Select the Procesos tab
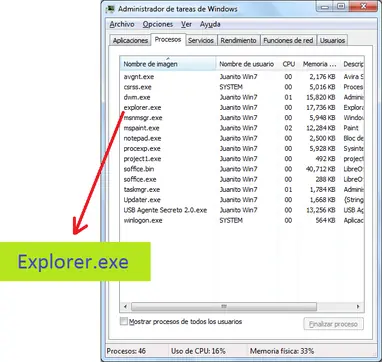Image resolution: width=382 pixels, height=362 pixels. pos(168,39)
